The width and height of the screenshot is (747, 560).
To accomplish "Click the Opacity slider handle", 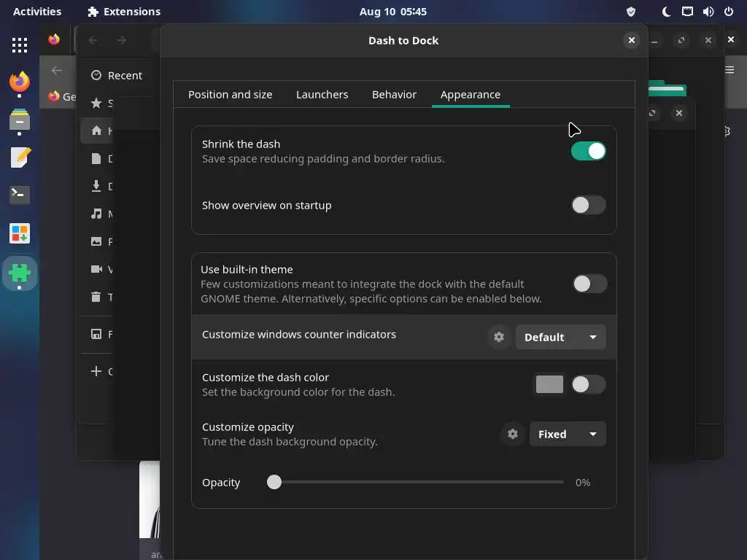I will tap(274, 482).
